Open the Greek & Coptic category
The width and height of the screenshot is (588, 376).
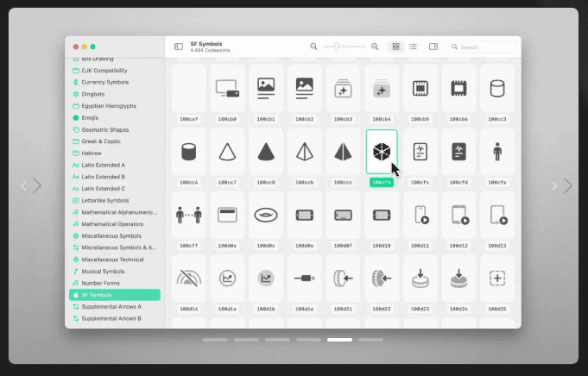[x=115, y=141]
